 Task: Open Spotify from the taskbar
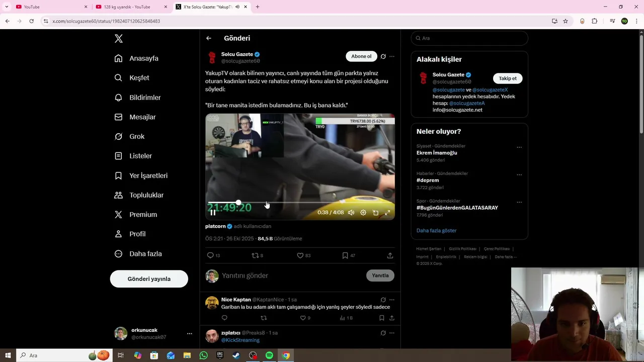click(269, 355)
